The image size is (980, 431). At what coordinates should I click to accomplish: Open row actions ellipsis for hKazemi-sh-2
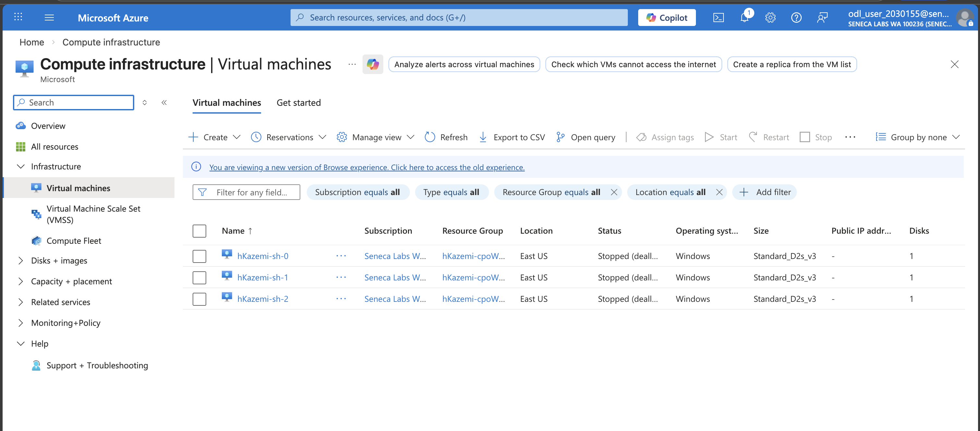pos(341,299)
